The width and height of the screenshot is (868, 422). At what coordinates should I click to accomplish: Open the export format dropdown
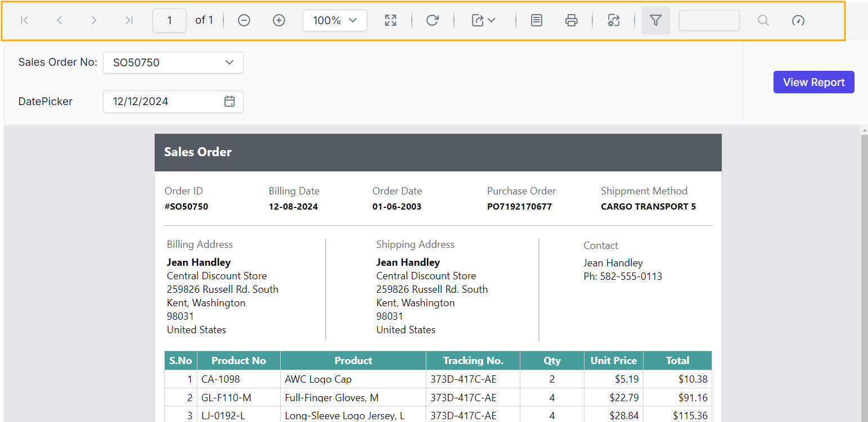pos(483,20)
